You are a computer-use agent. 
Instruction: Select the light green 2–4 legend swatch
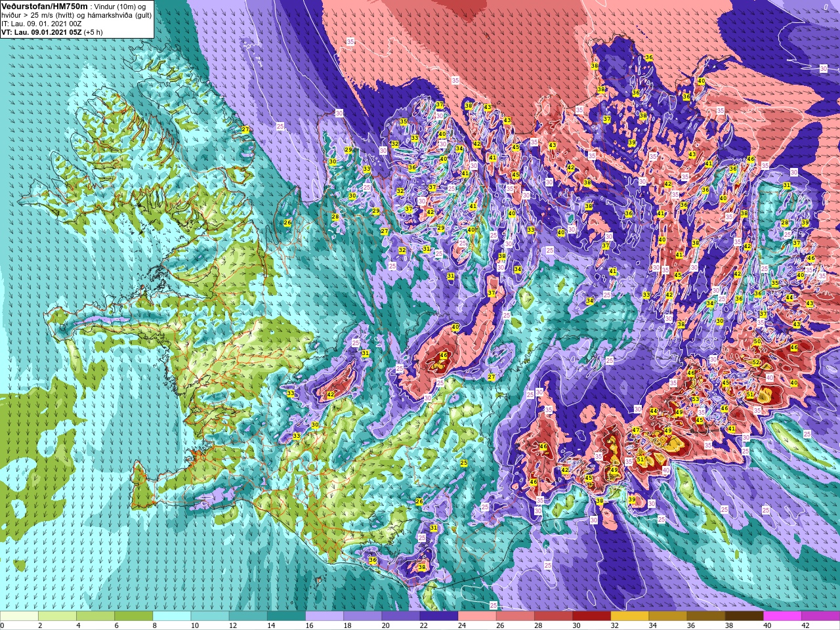[x=57, y=616]
